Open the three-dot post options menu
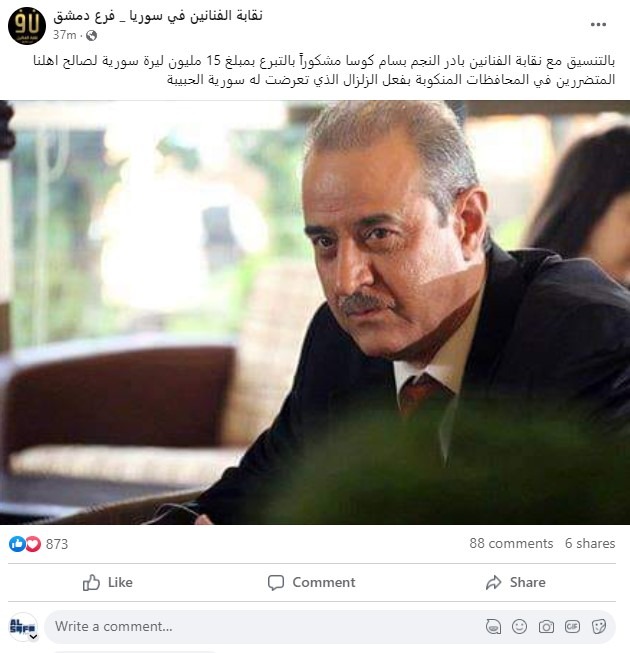 pyautogui.click(x=598, y=25)
